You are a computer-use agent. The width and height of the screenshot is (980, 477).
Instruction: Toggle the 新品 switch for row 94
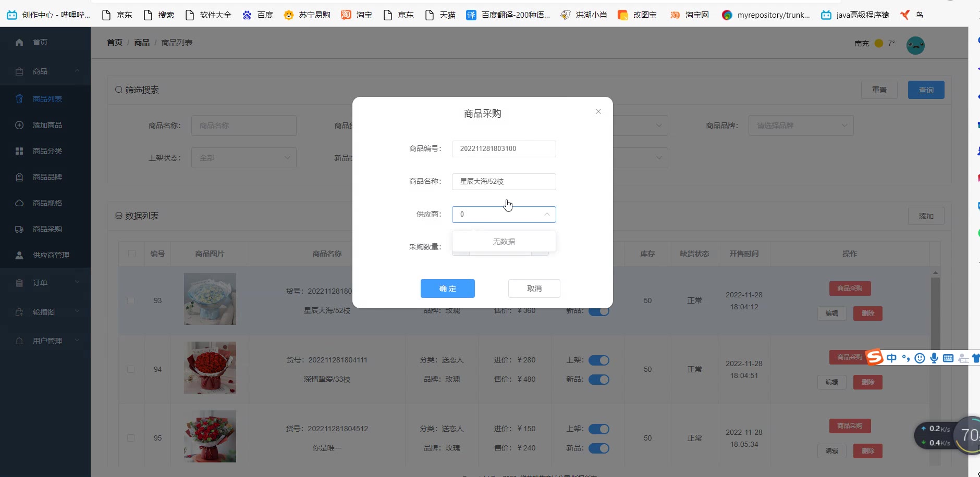click(x=599, y=380)
